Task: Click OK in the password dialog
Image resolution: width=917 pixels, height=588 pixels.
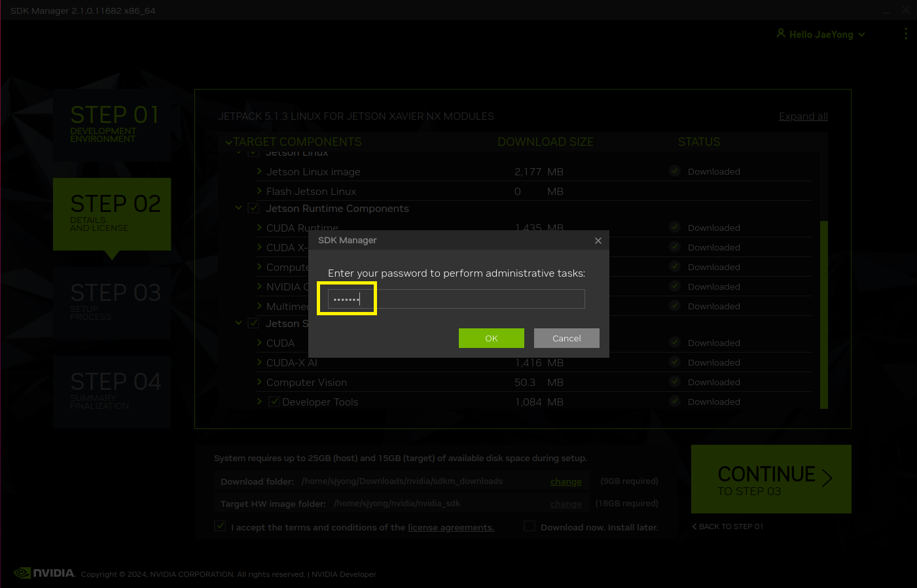Action: tap(491, 338)
